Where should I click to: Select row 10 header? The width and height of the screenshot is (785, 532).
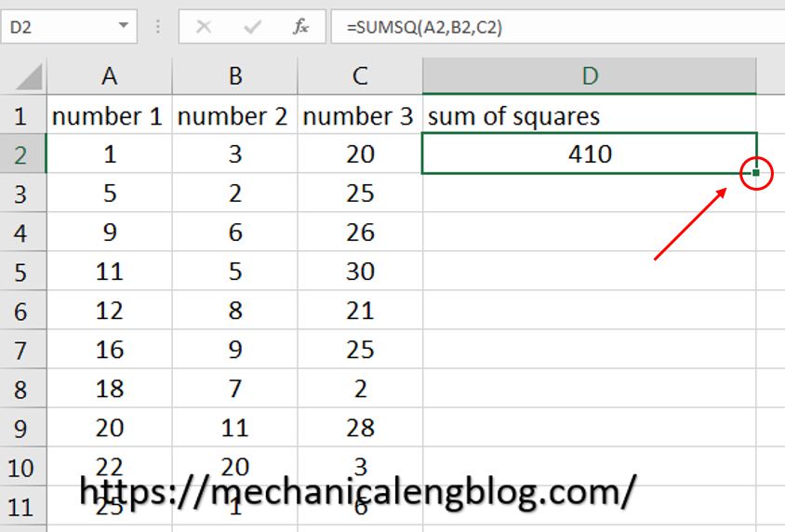(22, 467)
